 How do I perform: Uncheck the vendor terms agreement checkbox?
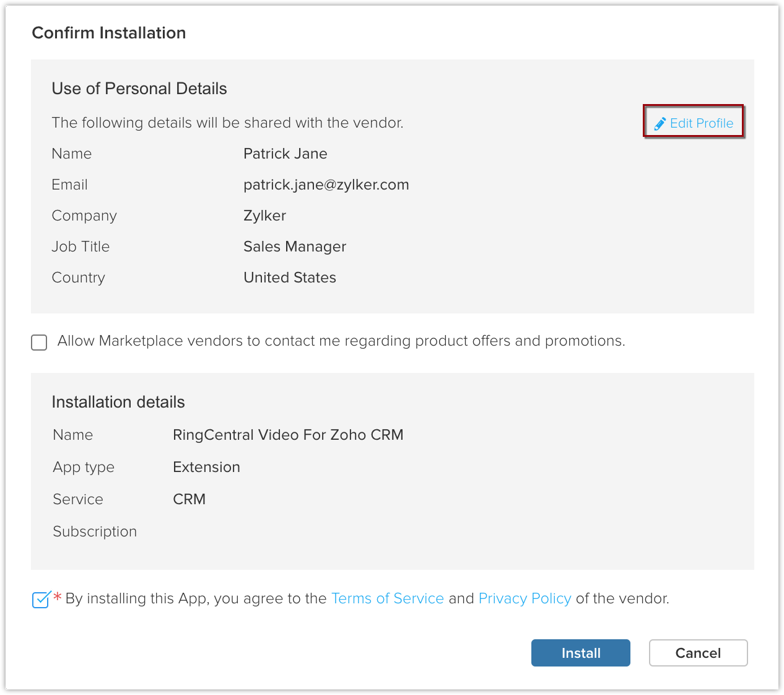pos(41,600)
